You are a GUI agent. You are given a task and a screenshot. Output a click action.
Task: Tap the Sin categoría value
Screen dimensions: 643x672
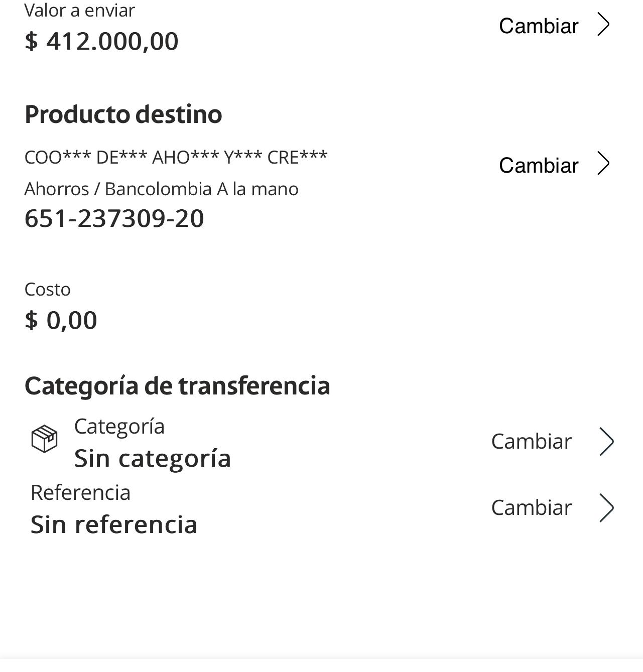tap(153, 458)
